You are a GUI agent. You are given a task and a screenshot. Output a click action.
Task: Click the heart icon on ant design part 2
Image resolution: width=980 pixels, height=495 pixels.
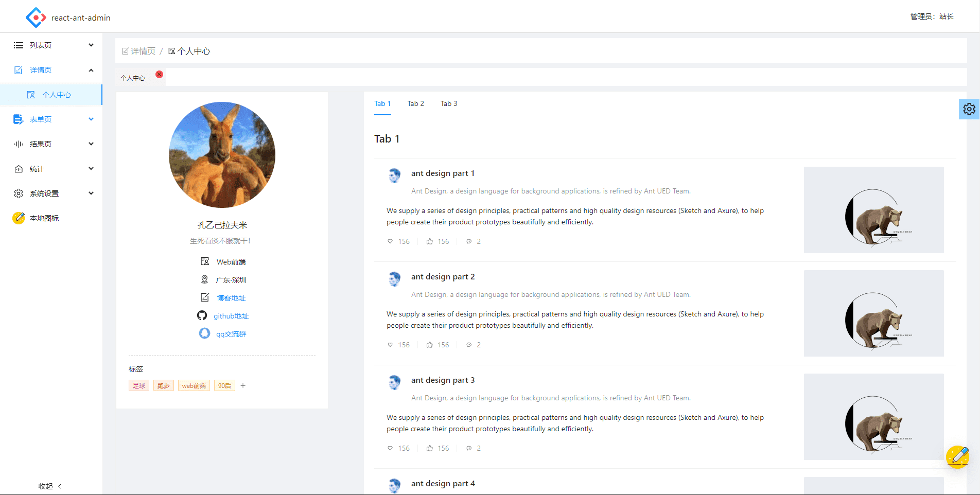click(390, 345)
